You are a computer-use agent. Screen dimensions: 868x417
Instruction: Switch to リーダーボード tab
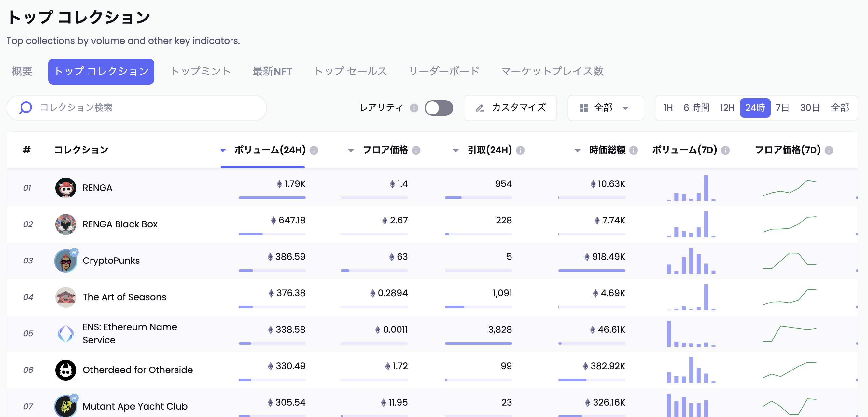444,71
